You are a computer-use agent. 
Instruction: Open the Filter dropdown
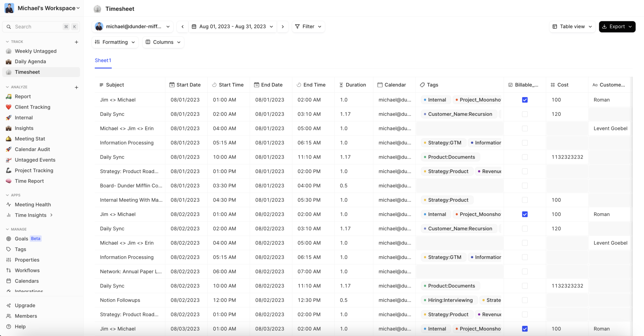pyautogui.click(x=308, y=27)
